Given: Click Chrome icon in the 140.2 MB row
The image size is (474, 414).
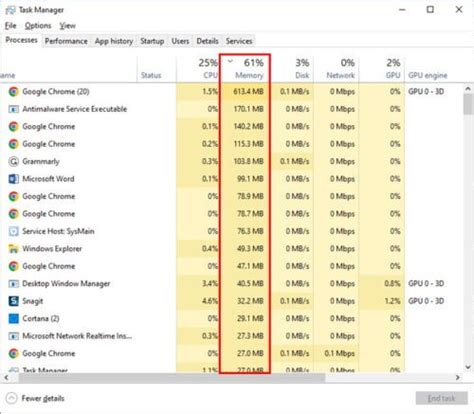Looking at the screenshot, I should [x=14, y=127].
